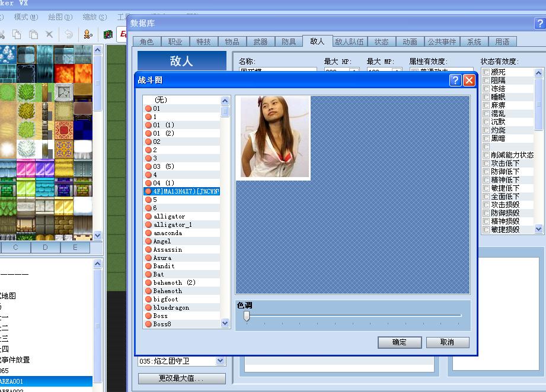Switch to the 角色 tab
546x392 pixels.
[x=146, y=41]
